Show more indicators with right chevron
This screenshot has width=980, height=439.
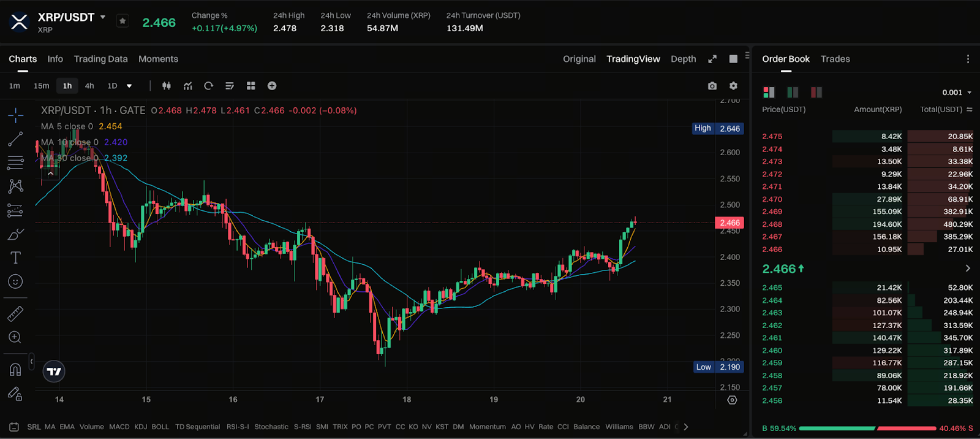click(x=686, y=427)
